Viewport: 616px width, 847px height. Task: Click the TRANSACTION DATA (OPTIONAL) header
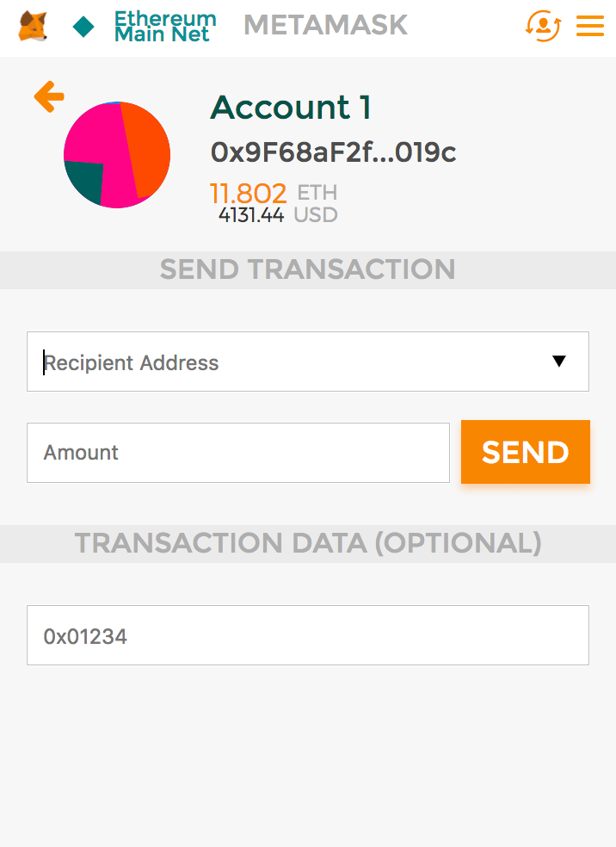point(307,543)
